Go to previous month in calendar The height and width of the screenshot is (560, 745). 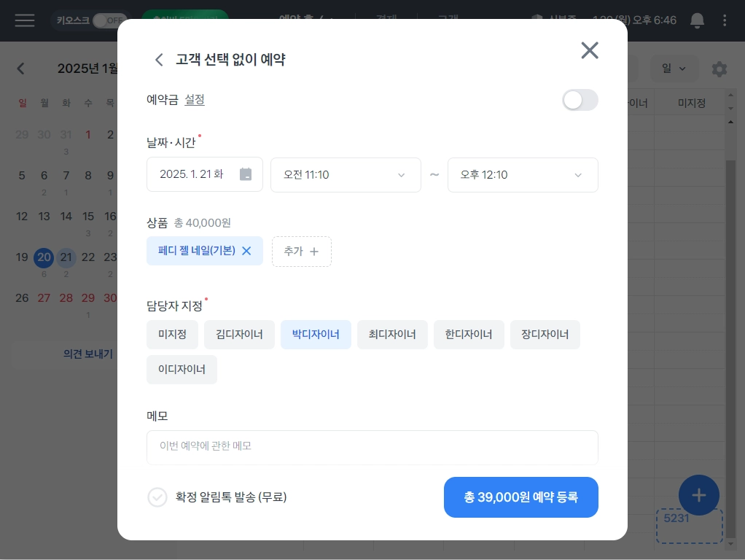click(x=20, y=69)
